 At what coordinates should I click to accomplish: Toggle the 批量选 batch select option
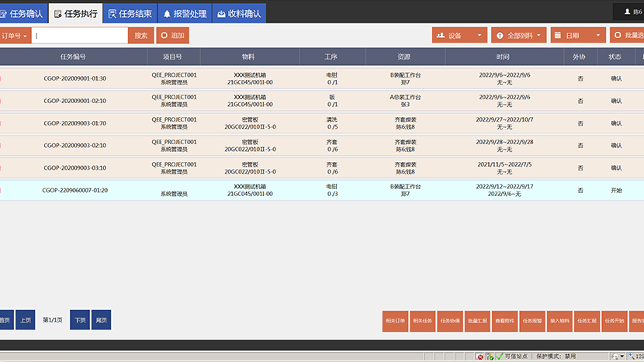click(627, 36)
